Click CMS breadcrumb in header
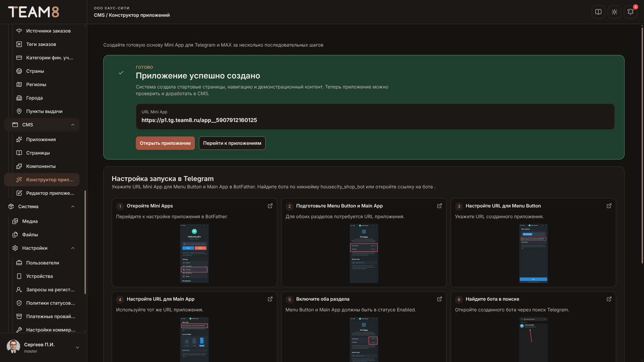Viewport: 644px width, 362px height. (99, 15)
